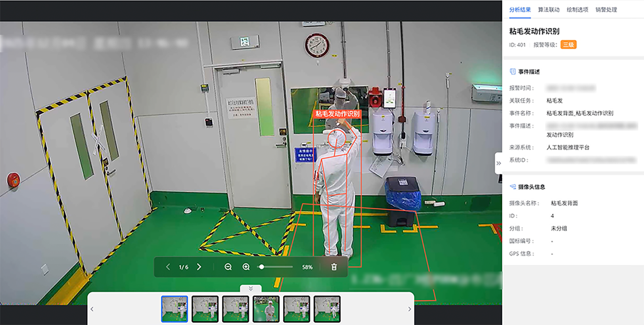Delete current image with trash icon

coord(334,267)
